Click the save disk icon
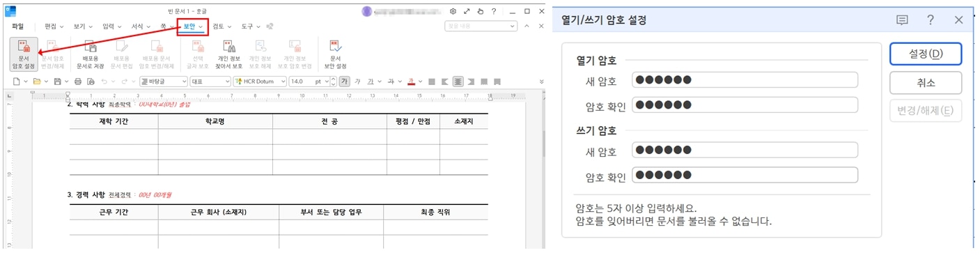 [57, 82]
